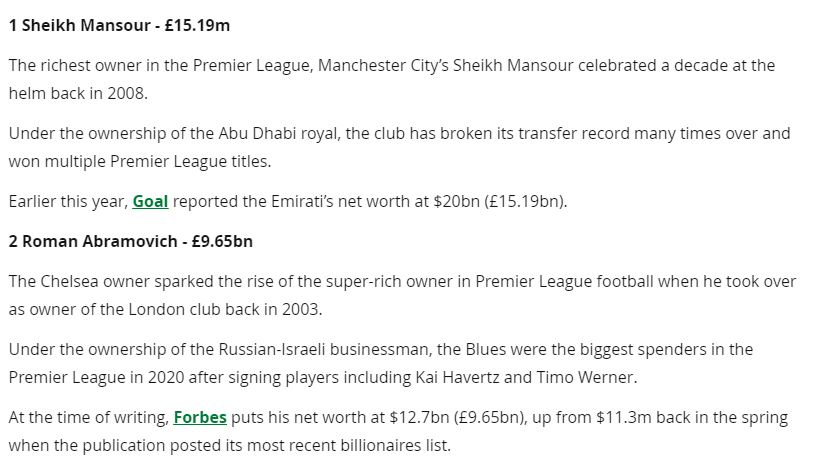Click the paragraph beginning 'Under the ownership of the Abu Dhabi'
The height and width of the screenshot is (470, 814).
(x=399, y=147)
